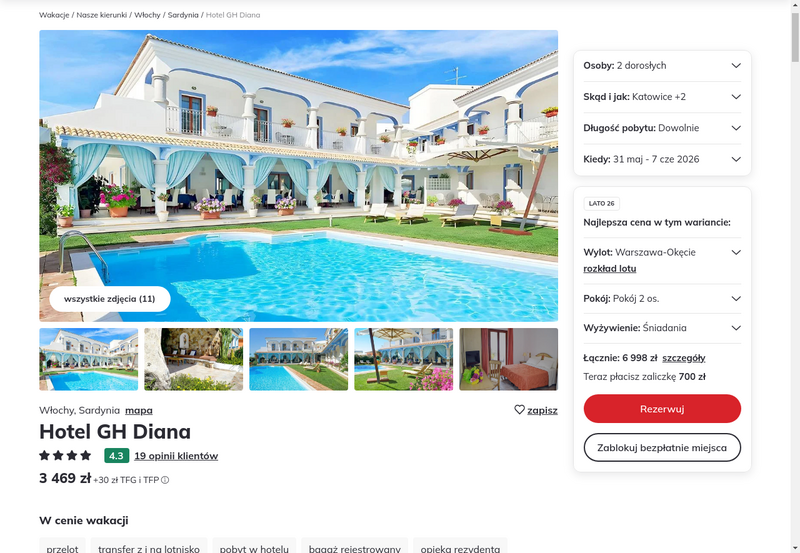This screenshot has width=800, height=553.
Task: Read the 19 opinii klientów reviews
Action: pos(176,456)
